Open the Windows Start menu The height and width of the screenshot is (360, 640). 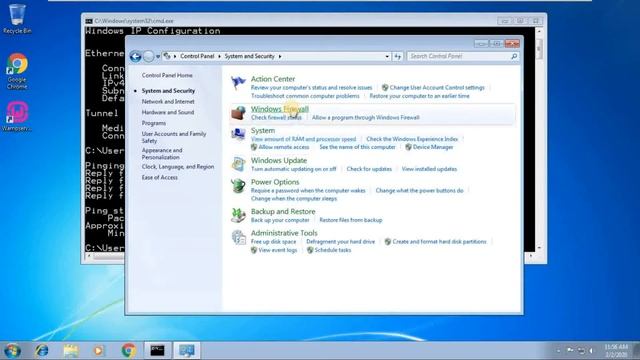[12, 351]
